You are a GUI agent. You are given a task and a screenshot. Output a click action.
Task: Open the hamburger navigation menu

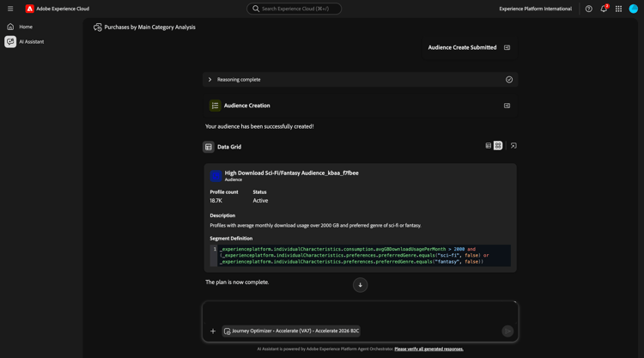pyautogui.click(x=10, y=9)
